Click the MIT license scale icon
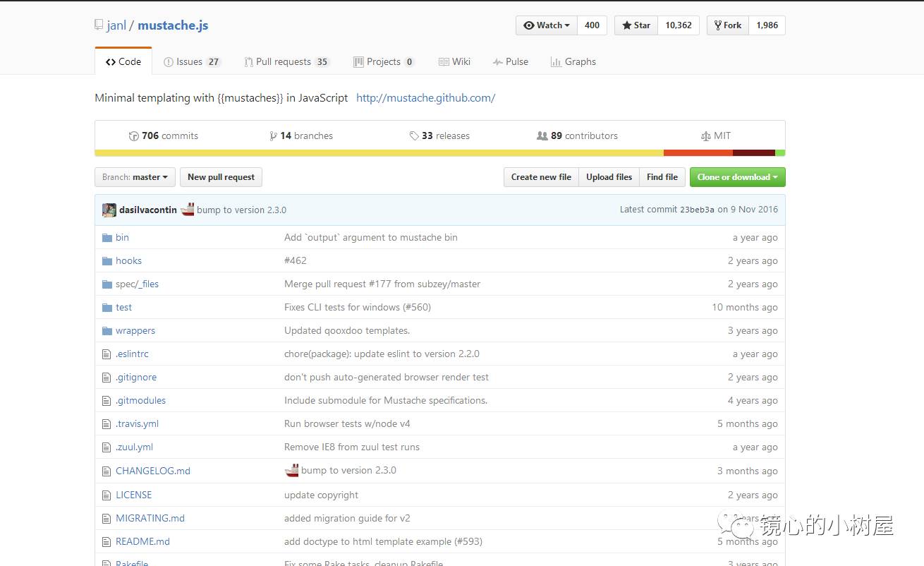This screenshot has width=924, height=566. (706, 136)
